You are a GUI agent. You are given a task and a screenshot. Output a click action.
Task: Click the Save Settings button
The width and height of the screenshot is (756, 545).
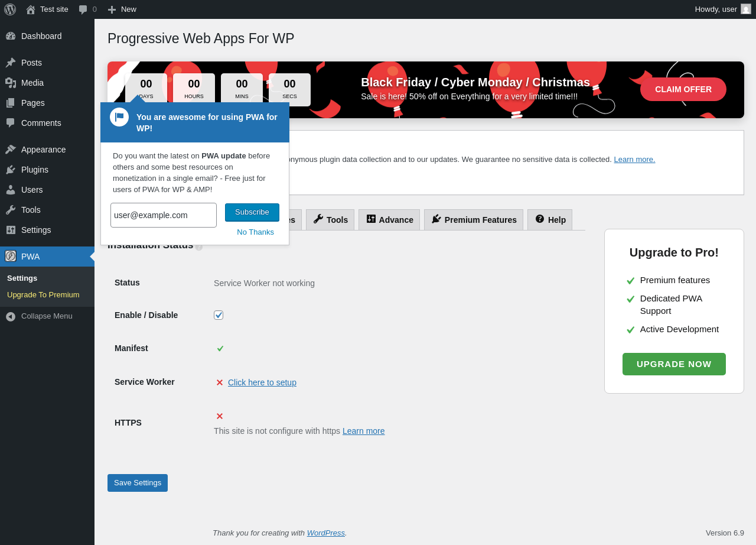138,483
